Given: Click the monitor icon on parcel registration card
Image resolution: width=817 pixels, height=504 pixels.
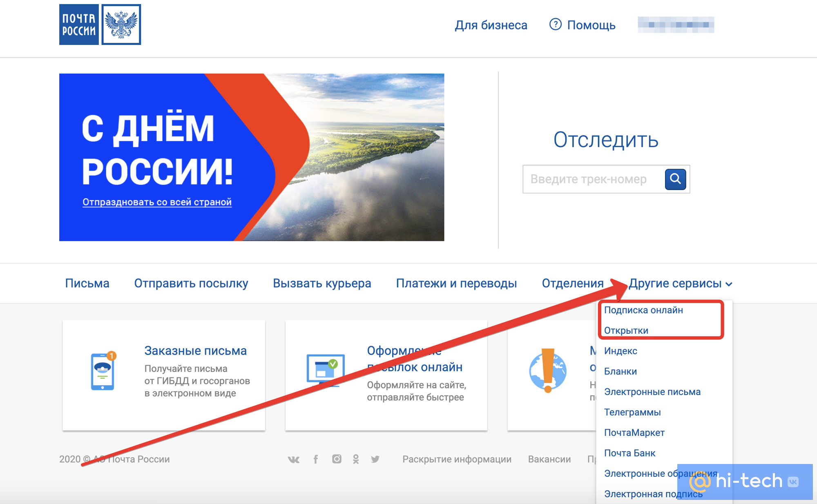Looking at the screenshot, I should point(326,370).
